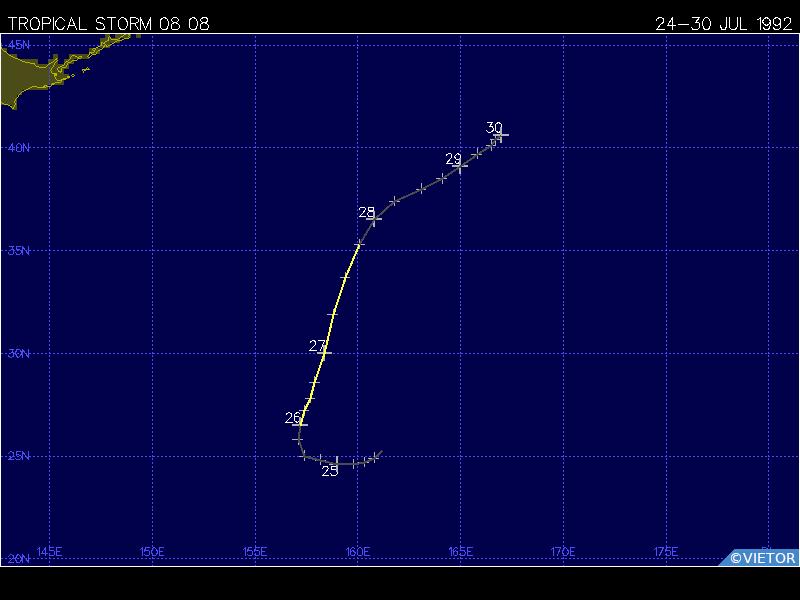Image resolution: width=800 pixels, height=600 pixels.
Task: Click the 30N latitude label
Action: coord(19,353)
